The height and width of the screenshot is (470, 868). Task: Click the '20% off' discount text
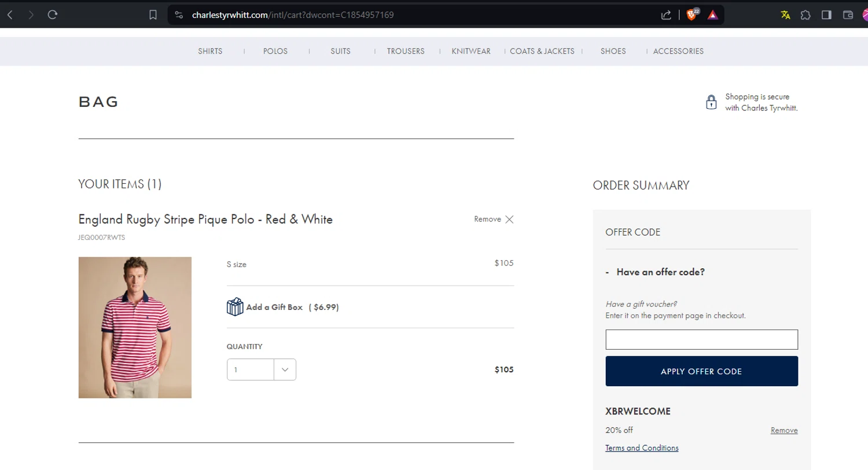tap(619, 430)
